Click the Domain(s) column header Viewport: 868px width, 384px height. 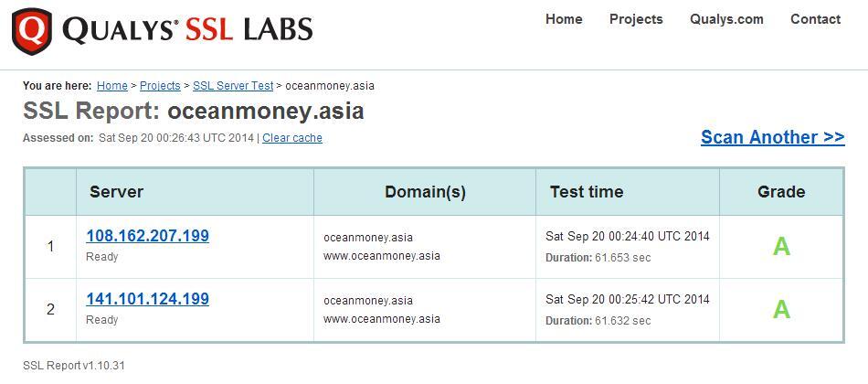425,192
